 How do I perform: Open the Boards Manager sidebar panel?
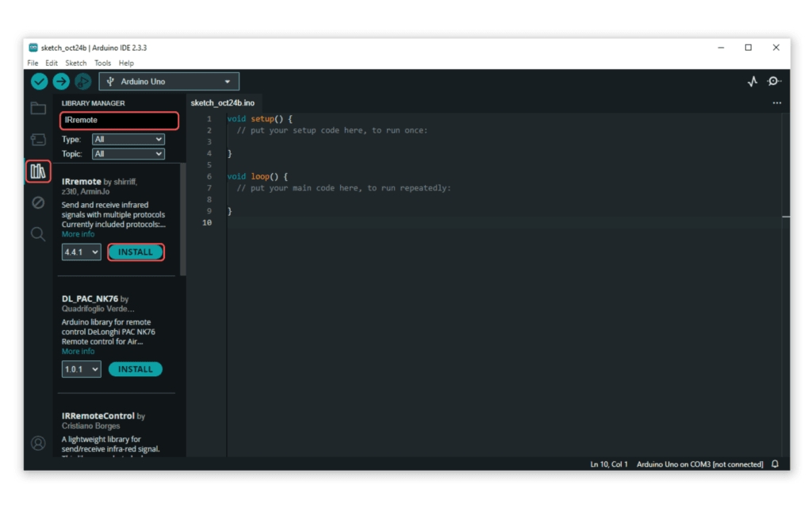(x=38, y=140)
